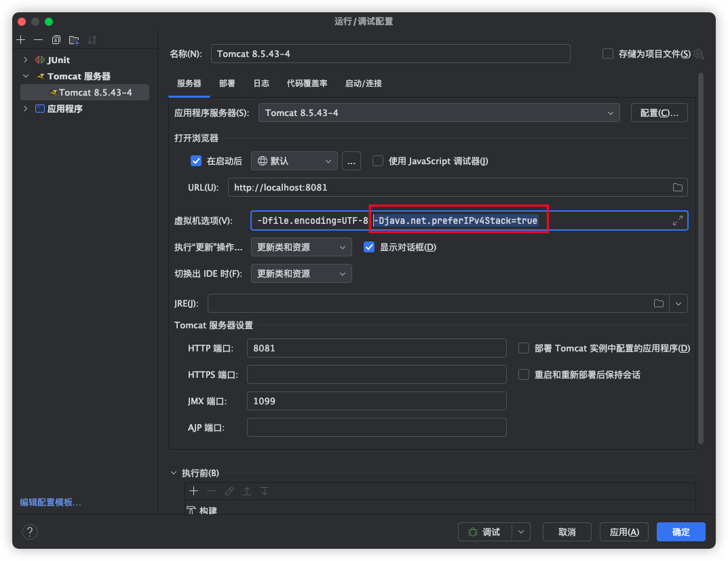This screenshot has width=728, height=561.
Task: Move before-launch task up
Action: pos(246,491)
